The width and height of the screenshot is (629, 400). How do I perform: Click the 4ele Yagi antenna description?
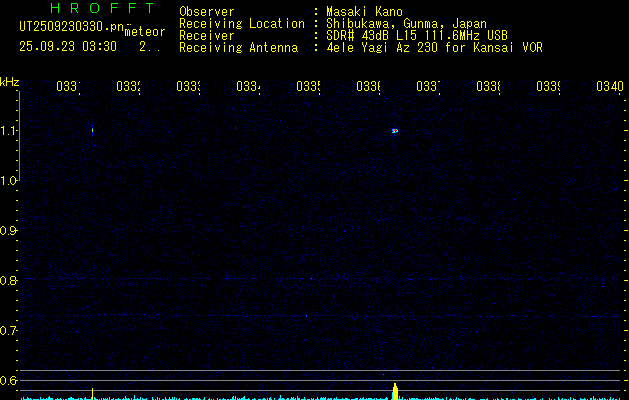click(434, 47)
